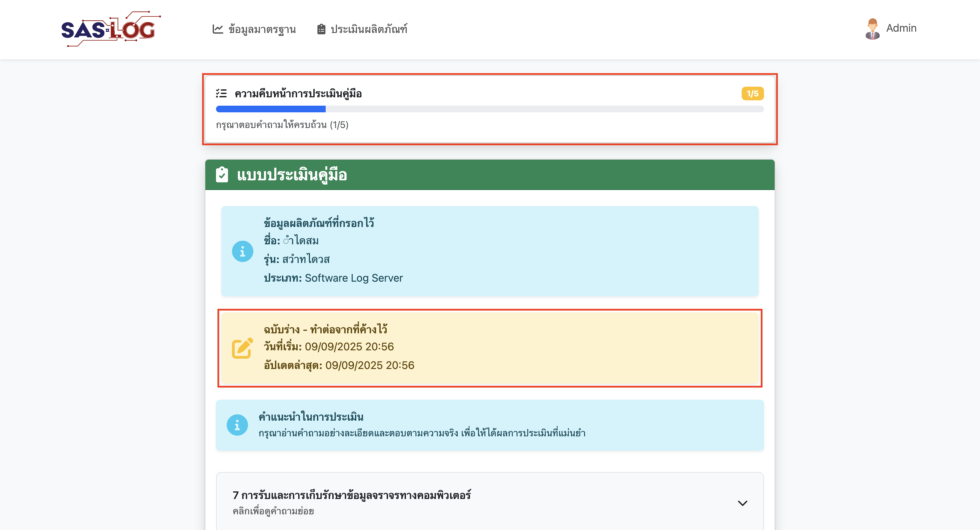The width and height of the screenshot is (980, 530).
Task: Click info icon in product information box
Action: click(242, 251)
